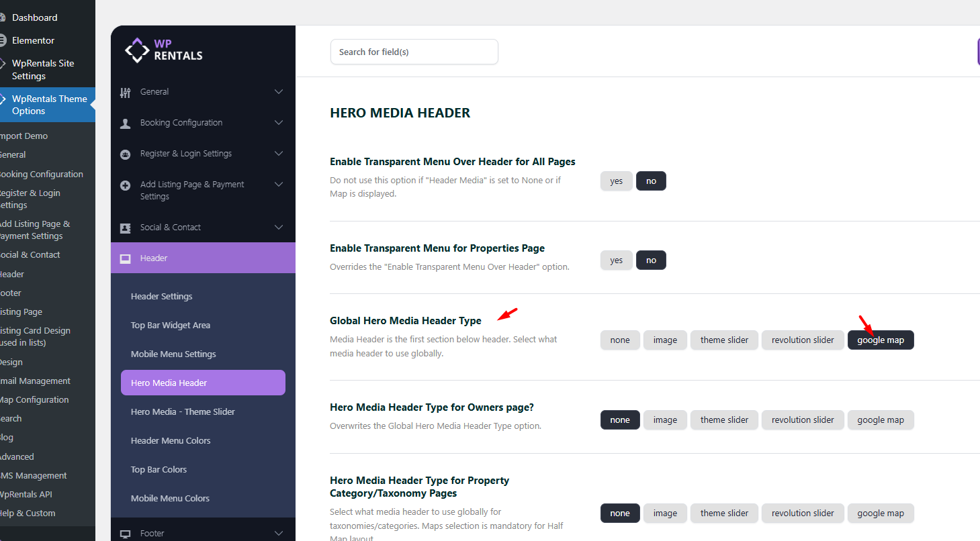Click the Social & Contact card icon
980x541 pixels.
click(x=125, y=228)
